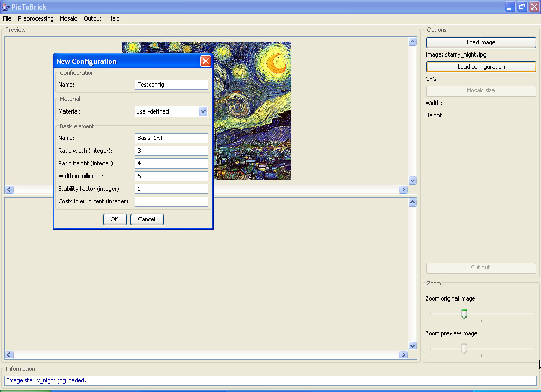The width and height of the screenshot is (541, 392).
Task: Cancel the New Configuration dialog
Action: pyautogui.click(x=147, y=219)
